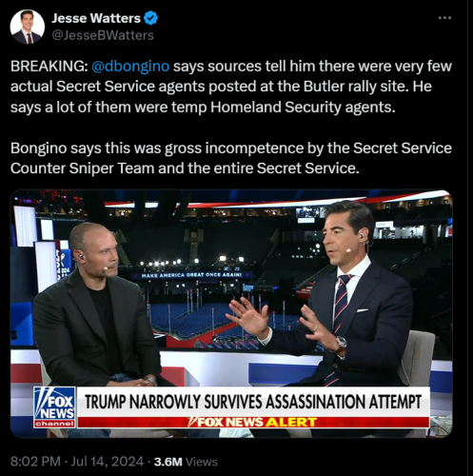Open the @dbongino mention link

130,67
